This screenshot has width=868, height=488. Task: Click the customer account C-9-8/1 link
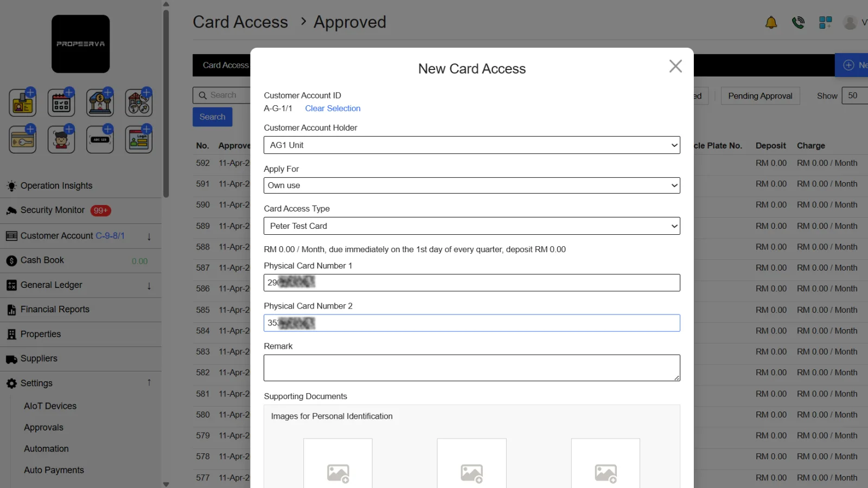click(110, 236)
